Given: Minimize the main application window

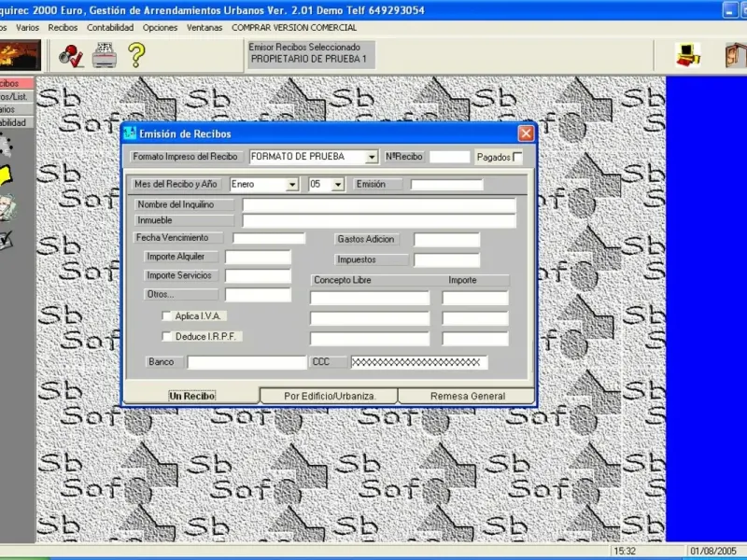Looking at the screenshot, I should point(730,10).
